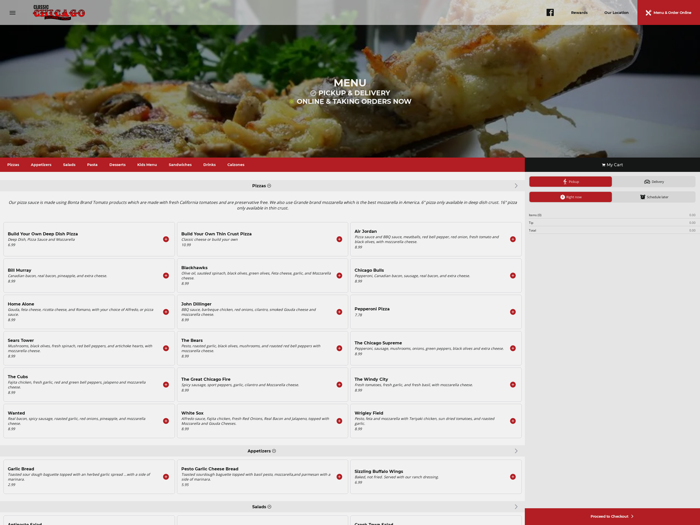Screen dimensions: 700x525
Task: Jump to Sandwiches category tab
Action: tap(180, 165)
